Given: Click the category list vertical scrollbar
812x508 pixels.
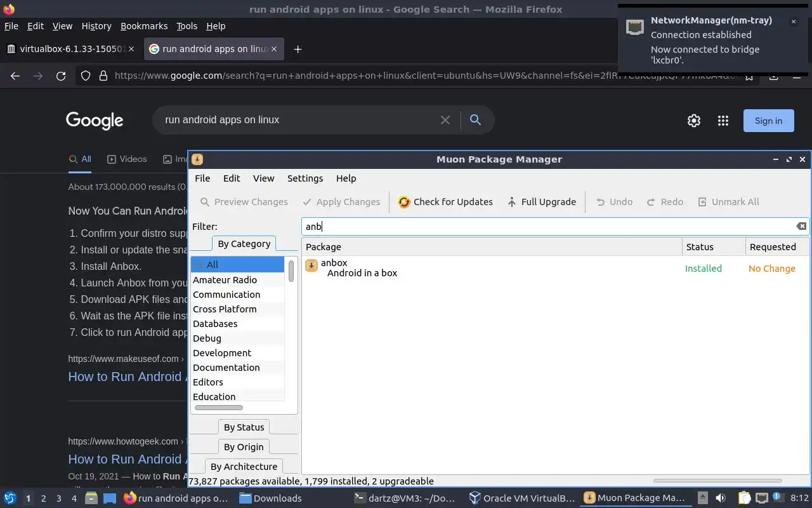Looking at the screenshot, I should point(291,271).
